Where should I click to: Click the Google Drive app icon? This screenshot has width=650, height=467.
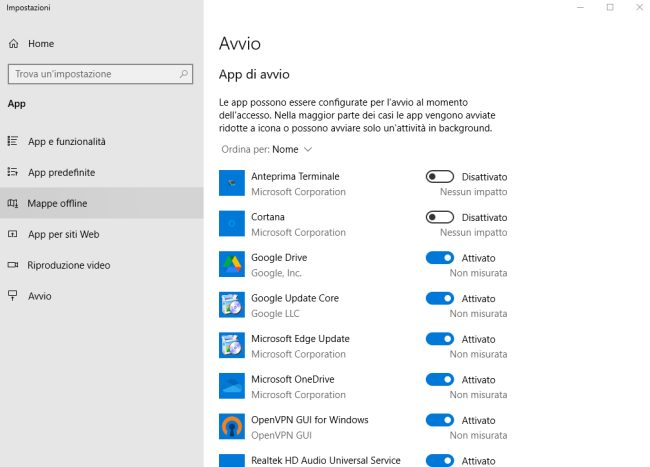232,264
